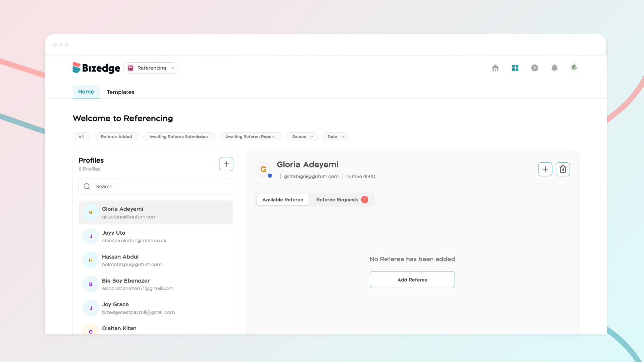
Task: Click the Add Referee button
Action: [412, 280]
